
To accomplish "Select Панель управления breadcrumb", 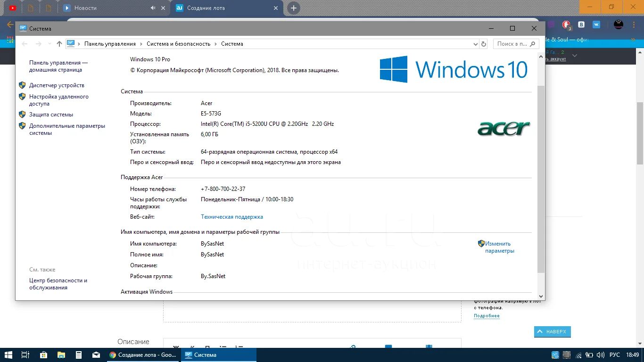I will (110, 44).
